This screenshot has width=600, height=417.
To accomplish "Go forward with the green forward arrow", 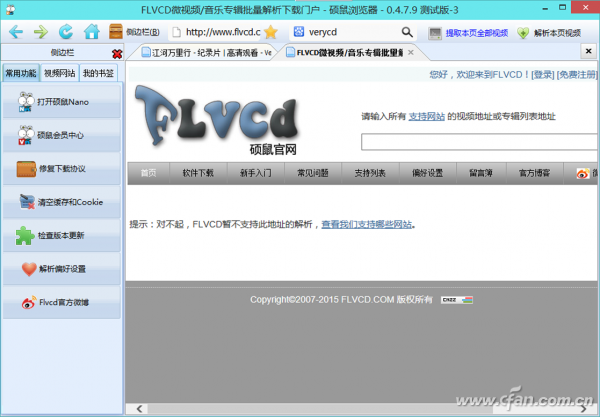I will (x=41, y=32).
